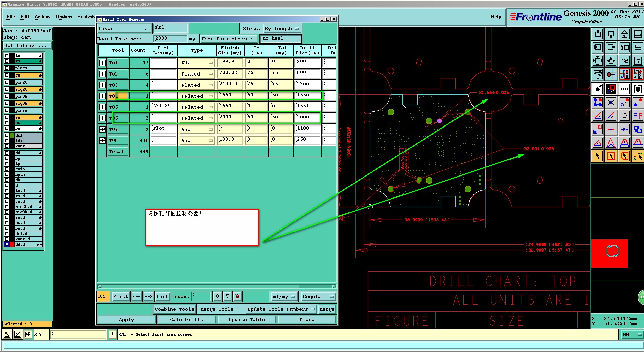Click the Update Table button

(x=247, y=320)
